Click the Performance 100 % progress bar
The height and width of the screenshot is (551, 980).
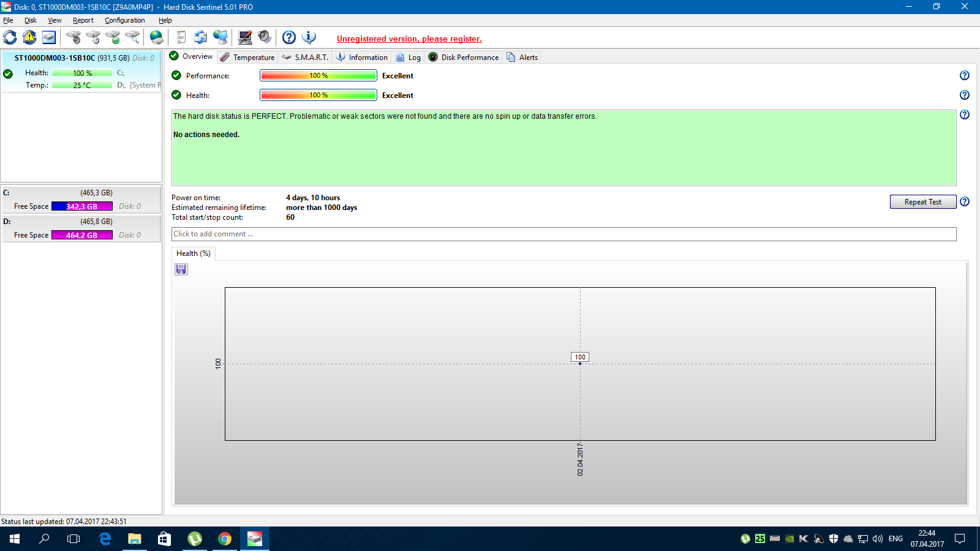point(318,75)
